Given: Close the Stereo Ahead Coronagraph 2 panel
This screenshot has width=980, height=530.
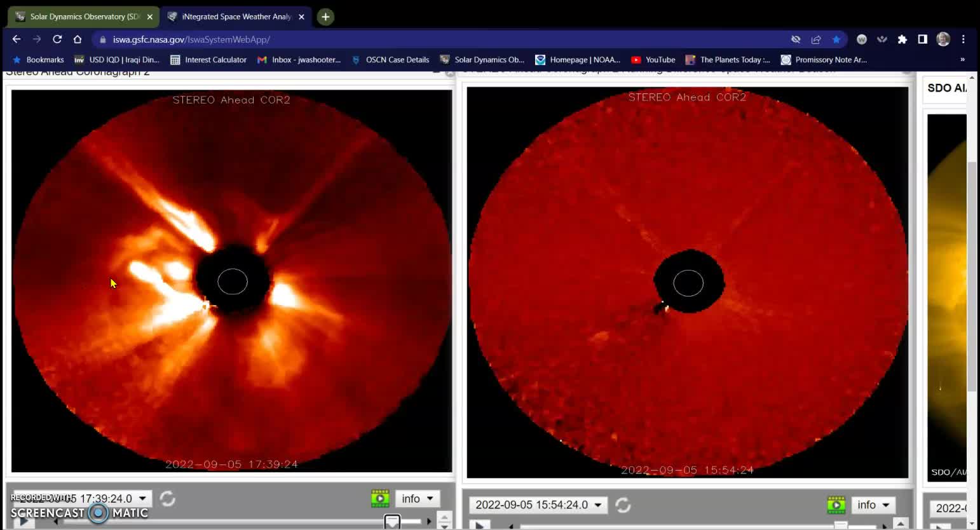Looking at the screenshot, I should point(450,73).
